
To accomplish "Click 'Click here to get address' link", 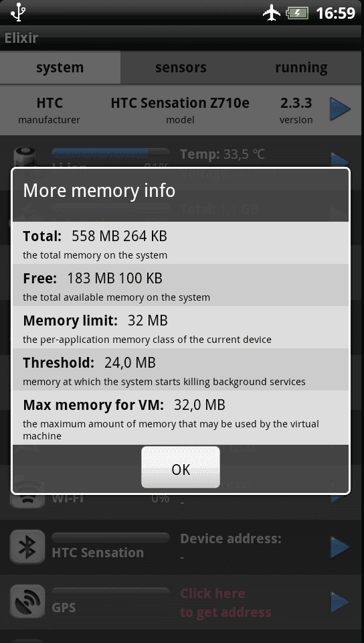I will coord(225,603).
